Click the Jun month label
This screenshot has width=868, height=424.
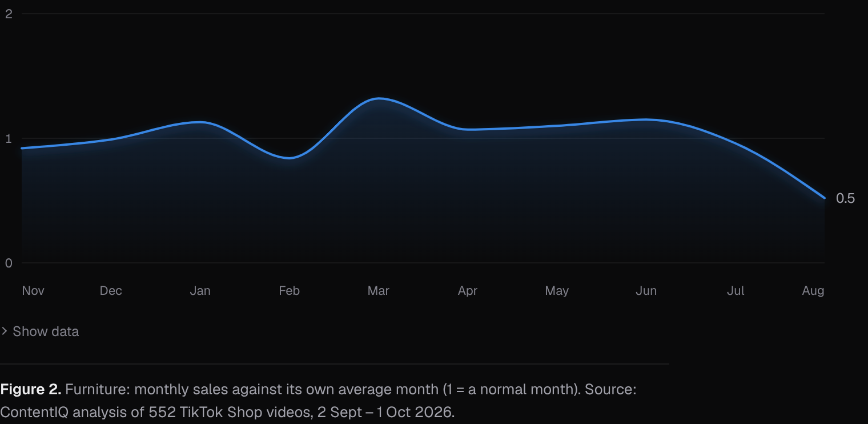(x=646, y=291)
